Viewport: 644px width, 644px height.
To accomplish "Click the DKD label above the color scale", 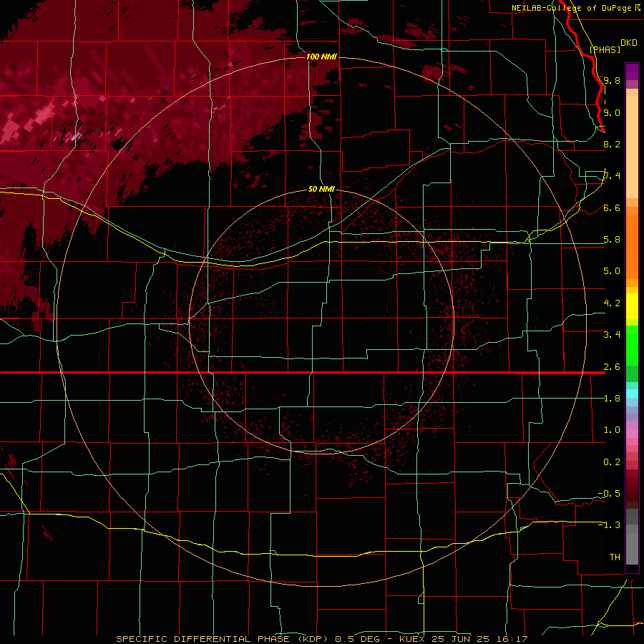I will point(629,43).
